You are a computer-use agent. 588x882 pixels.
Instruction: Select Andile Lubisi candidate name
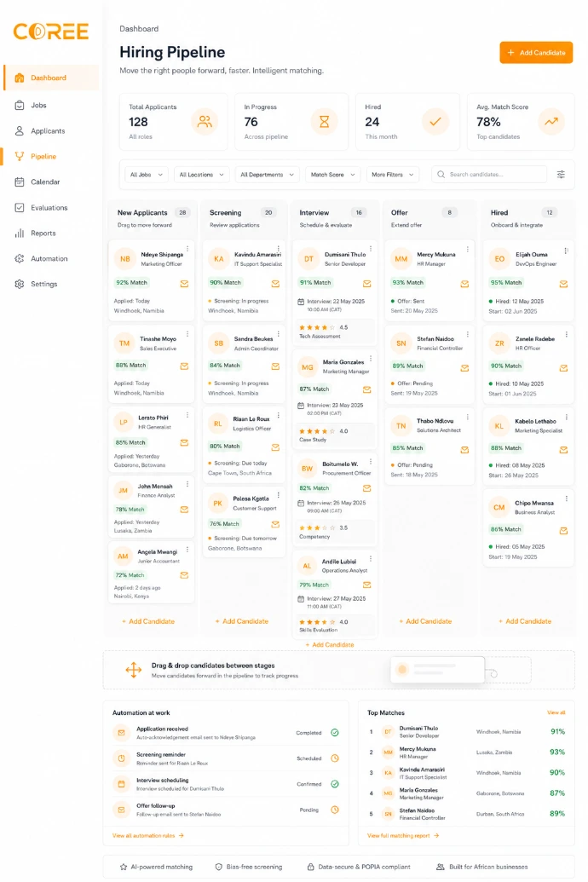[x=338, y=562]
